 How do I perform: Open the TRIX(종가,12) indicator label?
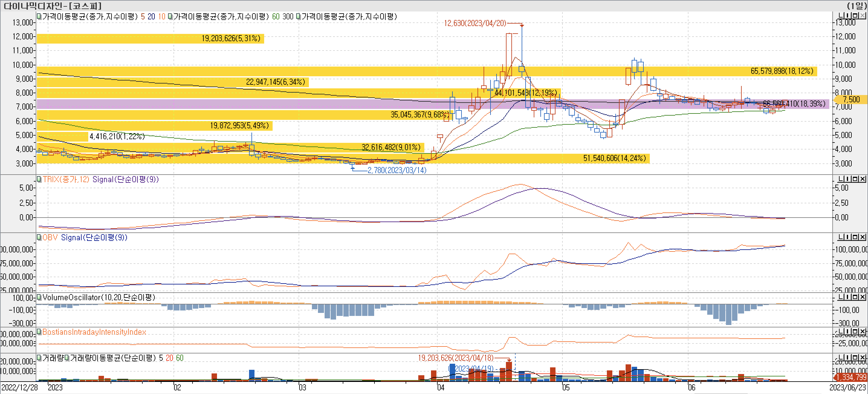coord(66,179)
